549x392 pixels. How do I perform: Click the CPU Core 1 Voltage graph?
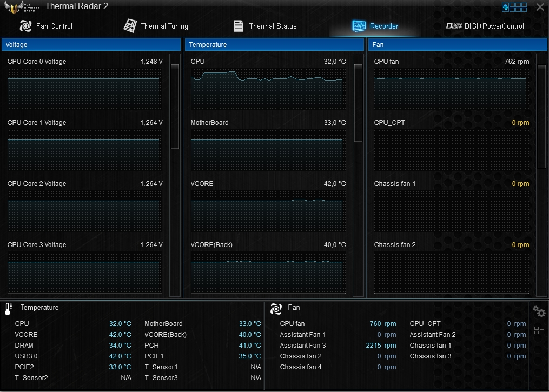(85, 150)
